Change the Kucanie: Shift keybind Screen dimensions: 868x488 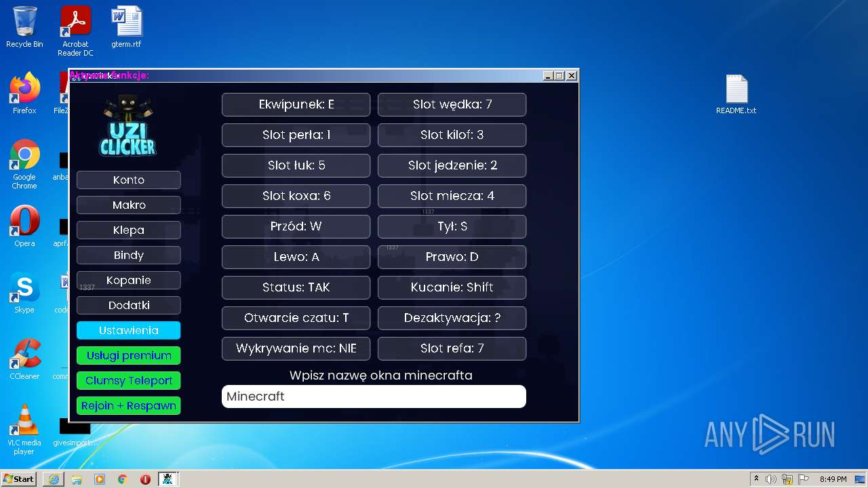point(452,287)
